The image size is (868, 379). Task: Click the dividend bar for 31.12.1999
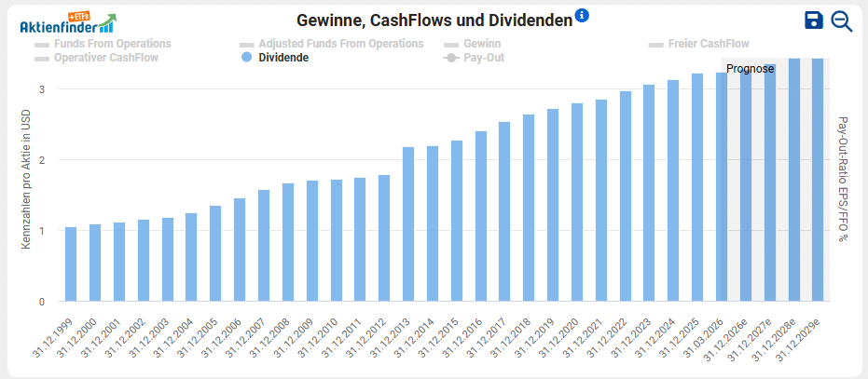click(71, 264)
